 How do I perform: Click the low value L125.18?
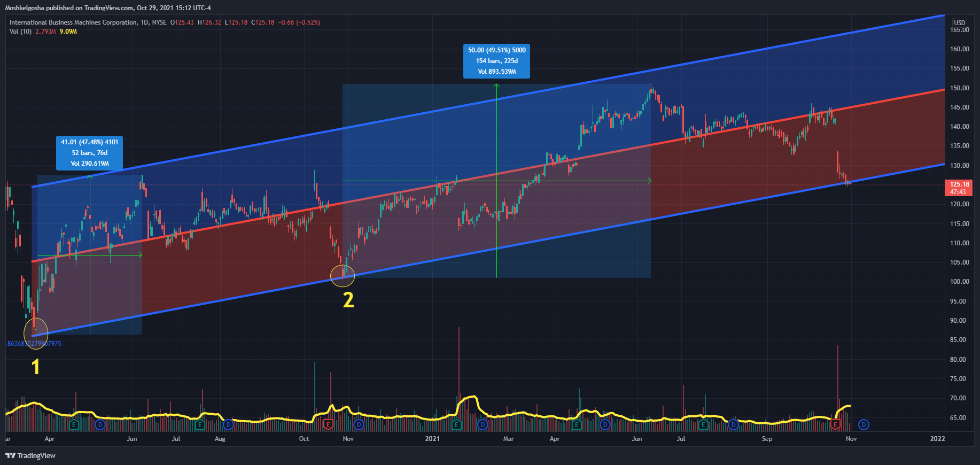pyautogui.click(x=236, y=22)
